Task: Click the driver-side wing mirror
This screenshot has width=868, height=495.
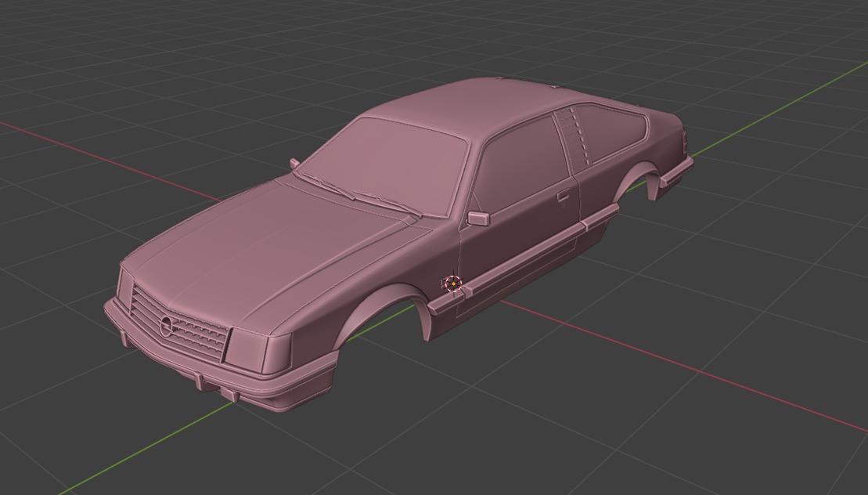Action: coord(478,219)
